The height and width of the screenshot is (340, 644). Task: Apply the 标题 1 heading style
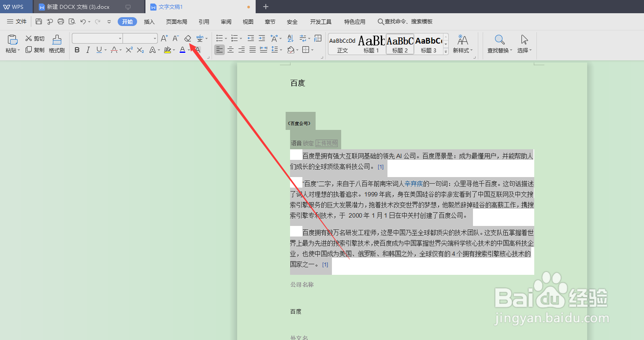[x=371, y=44]
